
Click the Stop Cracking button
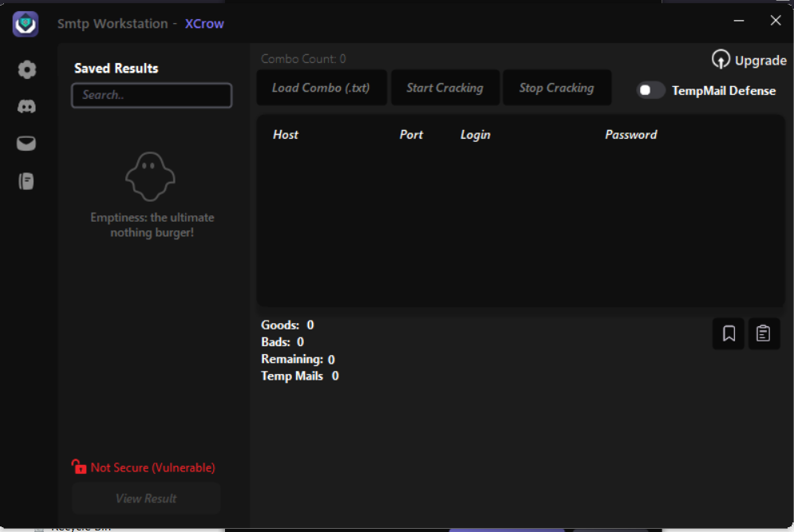(x=556, y=88)
